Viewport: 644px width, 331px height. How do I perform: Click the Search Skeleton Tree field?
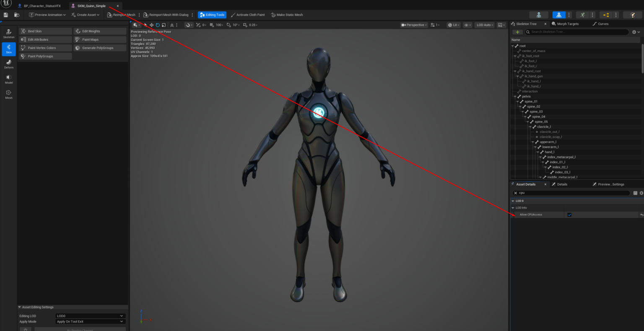[579, 32]
